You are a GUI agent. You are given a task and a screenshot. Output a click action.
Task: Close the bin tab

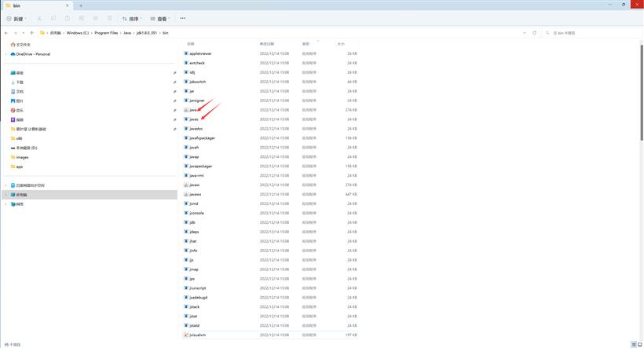[x=68, y=5]
